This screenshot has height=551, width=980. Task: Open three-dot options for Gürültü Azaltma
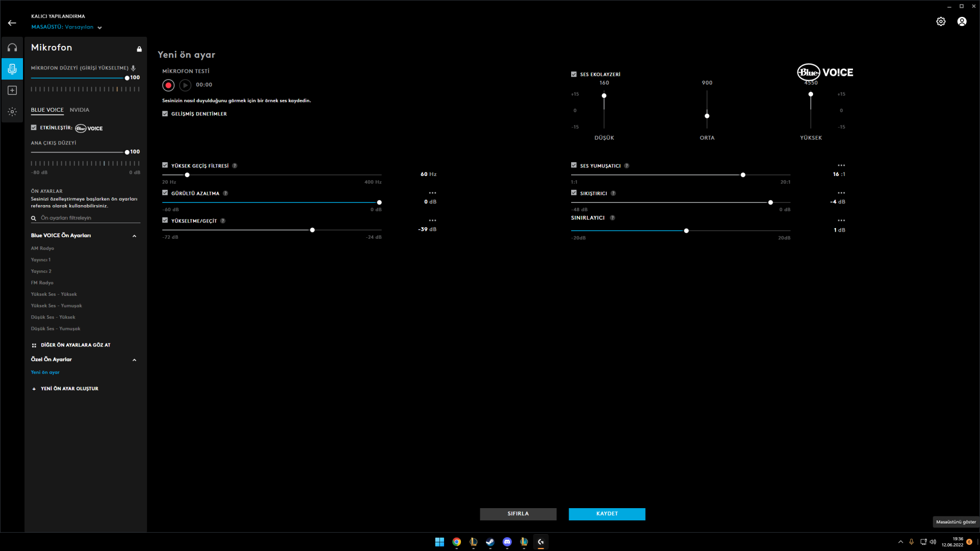432,193
